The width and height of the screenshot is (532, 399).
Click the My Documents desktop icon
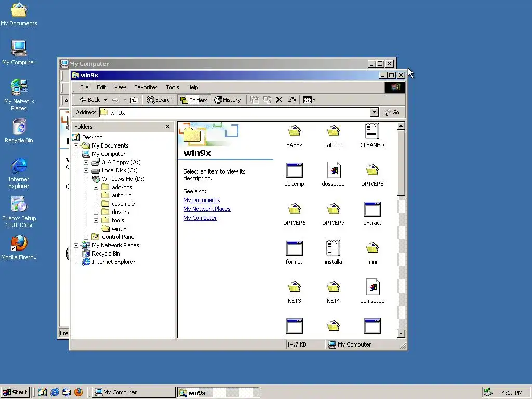pos(19,14)
